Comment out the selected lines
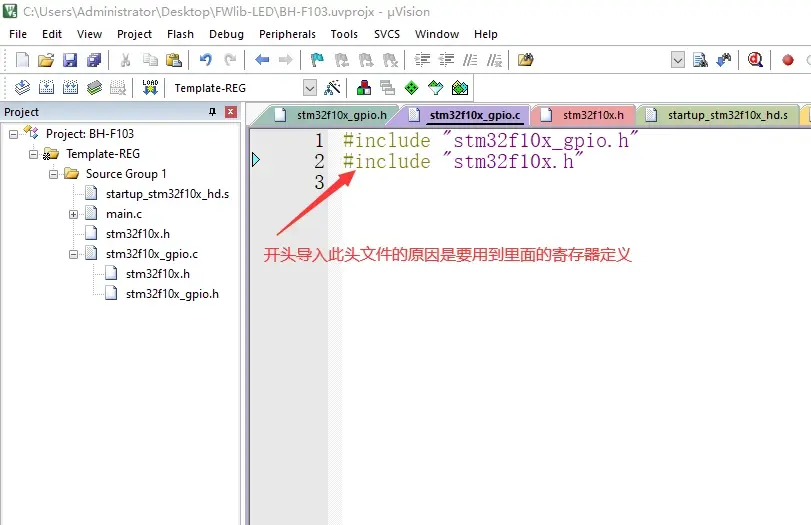 coord(470,60)
